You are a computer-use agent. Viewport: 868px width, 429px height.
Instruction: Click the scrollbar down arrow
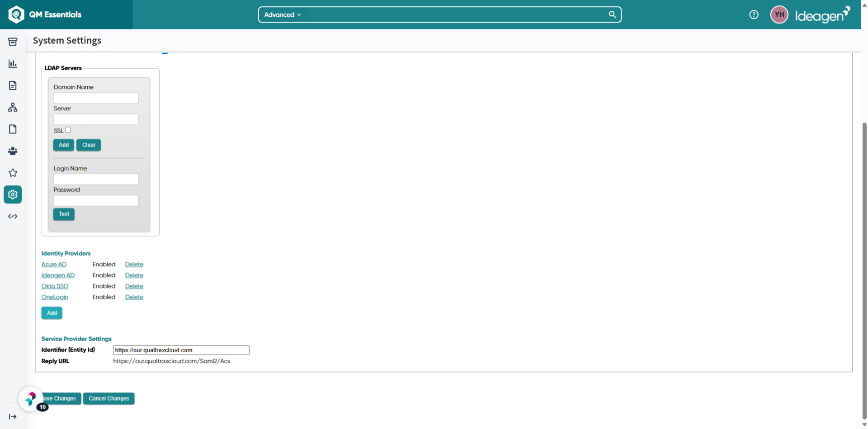(864, 425)
